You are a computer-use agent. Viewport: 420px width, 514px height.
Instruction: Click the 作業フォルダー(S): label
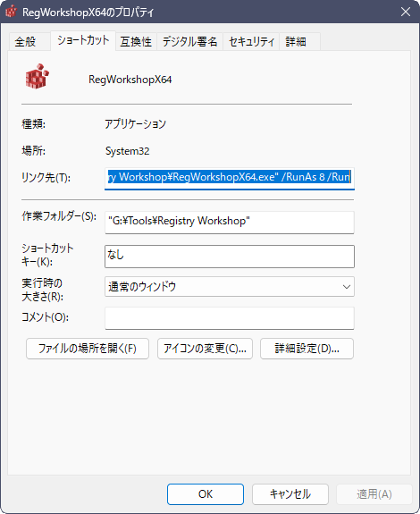point(59,216)
